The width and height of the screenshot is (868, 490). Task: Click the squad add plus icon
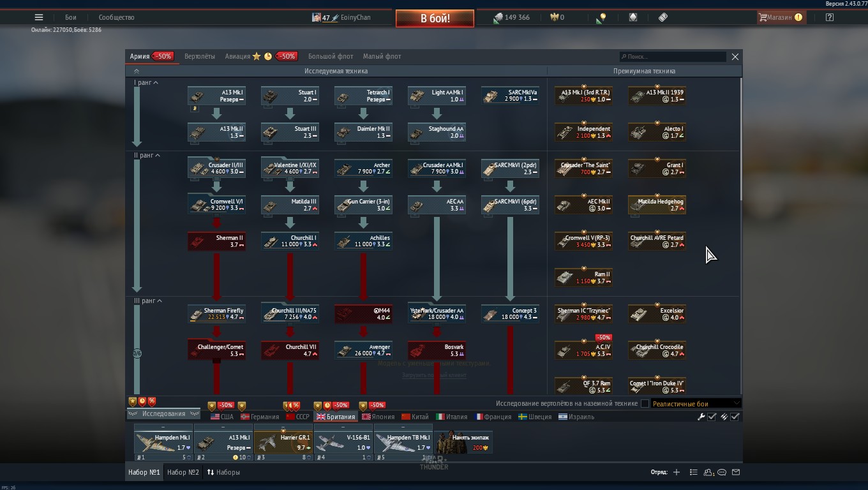tap(677, 472)
